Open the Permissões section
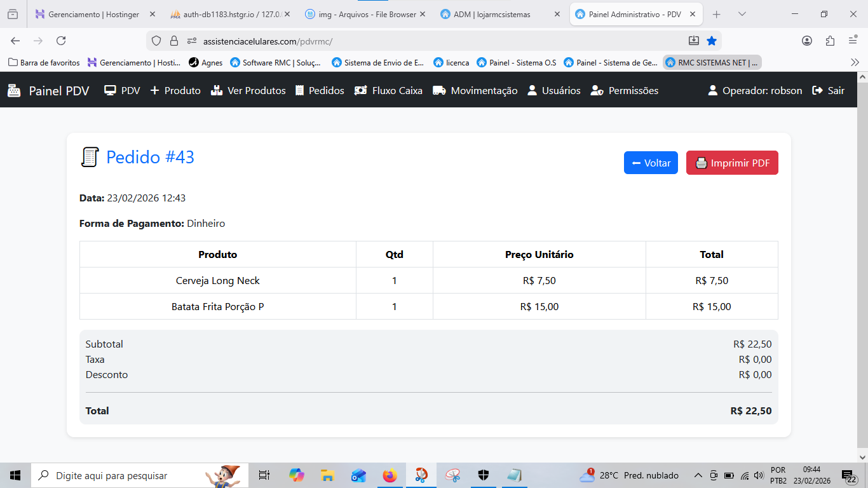The width and height of the screenshot is (868, 488). coord(625,91)
